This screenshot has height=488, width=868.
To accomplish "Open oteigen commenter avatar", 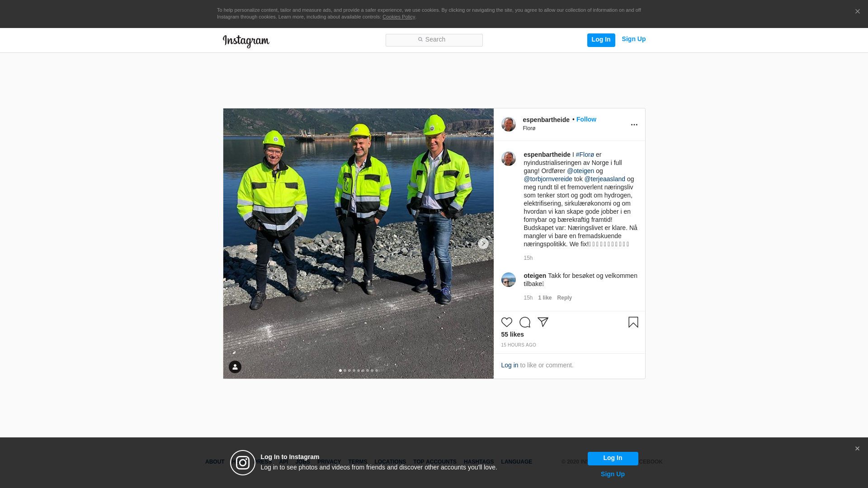I will (x=508, y=280).
